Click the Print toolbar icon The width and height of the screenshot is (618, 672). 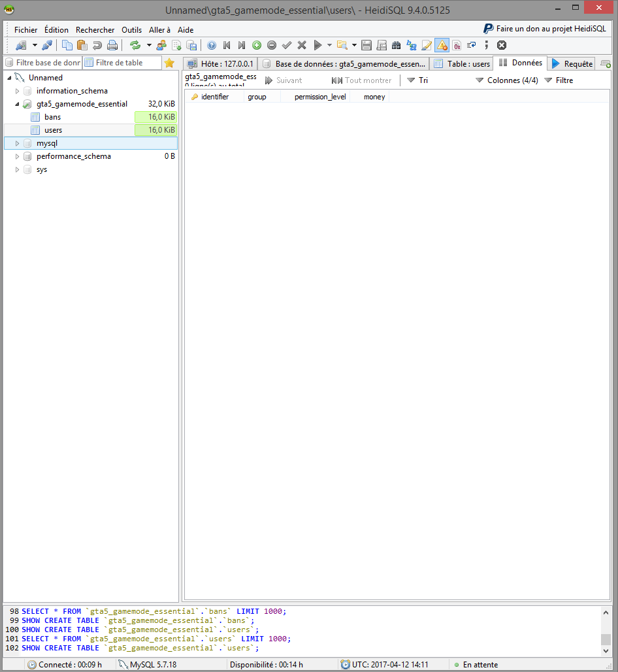112,45
